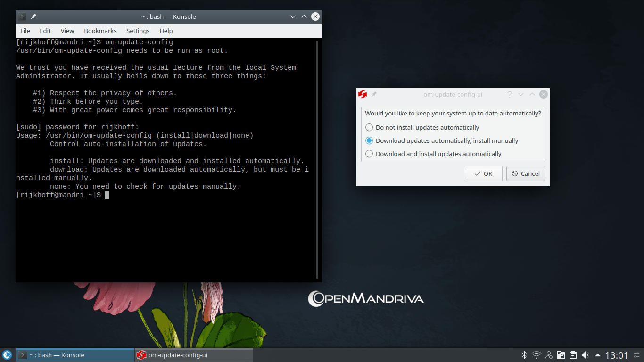Click the vault lock icon in tray

pos(561,355)
